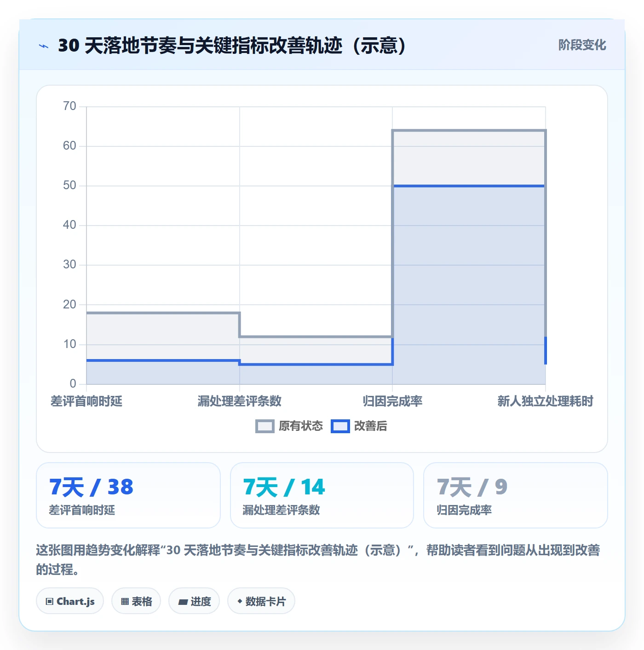Open the 7天 / 9 归因完成率 card

(516, 495)
